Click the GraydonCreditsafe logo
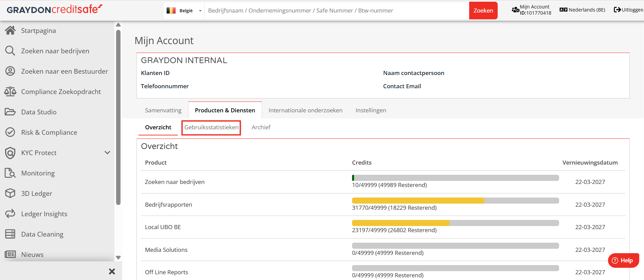The width and height of the screenshot is (644, 280). click(x=54, y=10)
